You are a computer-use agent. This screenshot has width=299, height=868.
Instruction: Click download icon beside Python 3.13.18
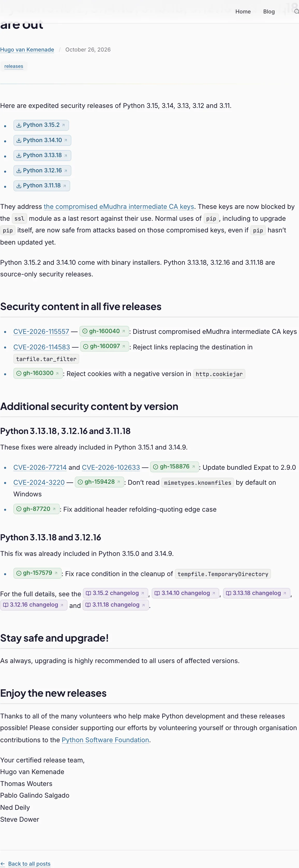point(19,155)
